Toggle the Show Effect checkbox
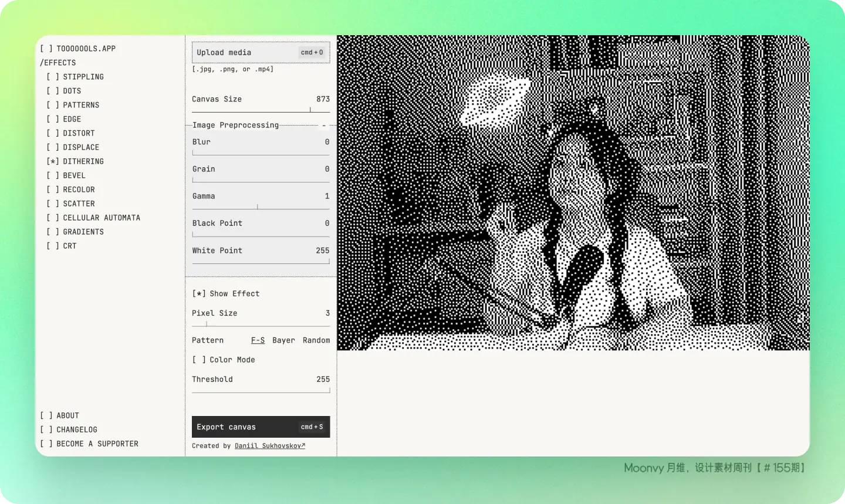This screenshot has width=845, height=504. pyautogui.click(x=199, y=294)
